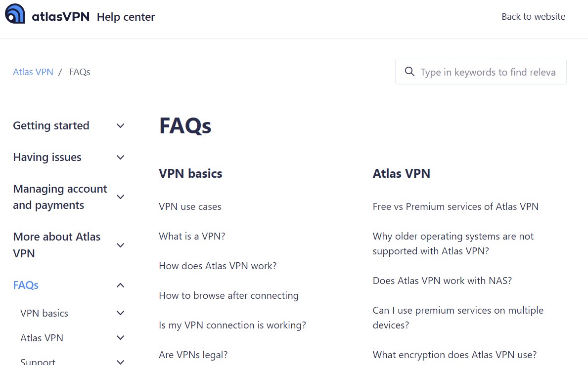Click the upward chevron next to FAQs
This screenshot has width=588, height=365.
[x=120, y=285]
